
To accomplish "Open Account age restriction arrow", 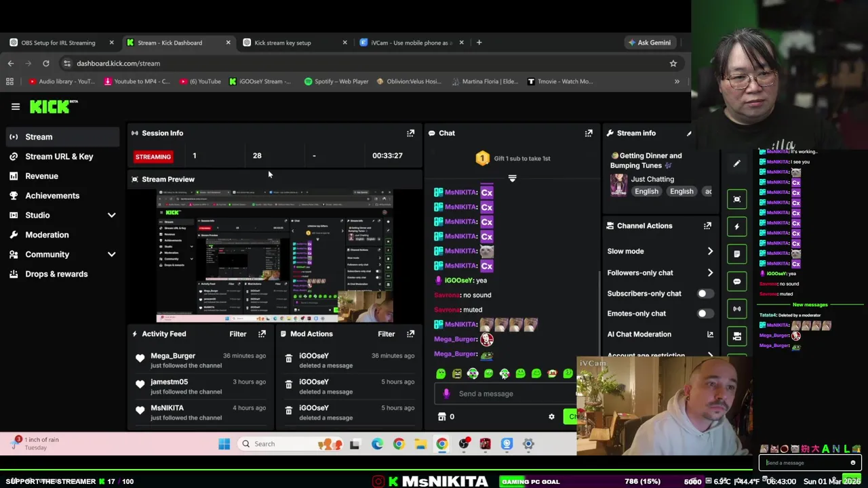I will click(x=710, y=355).
